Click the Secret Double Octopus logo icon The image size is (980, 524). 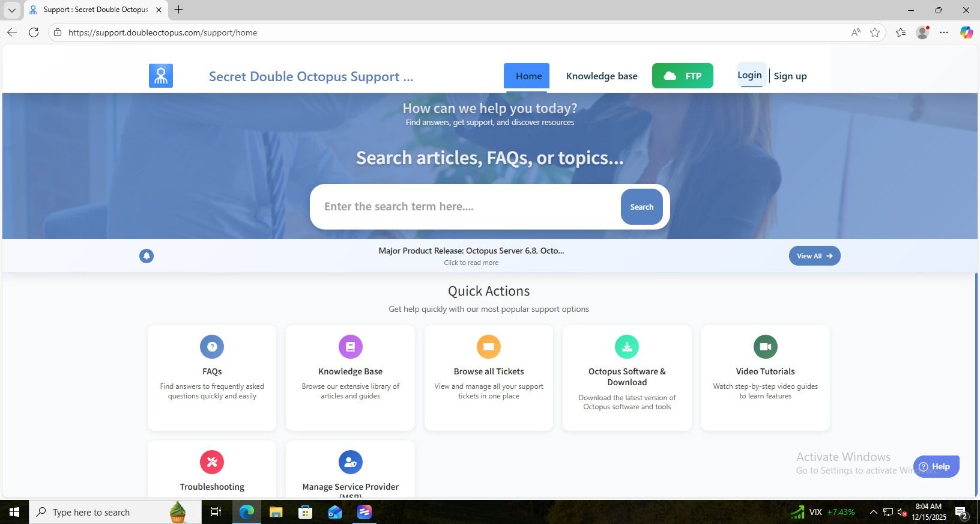[x=161, y=76]
